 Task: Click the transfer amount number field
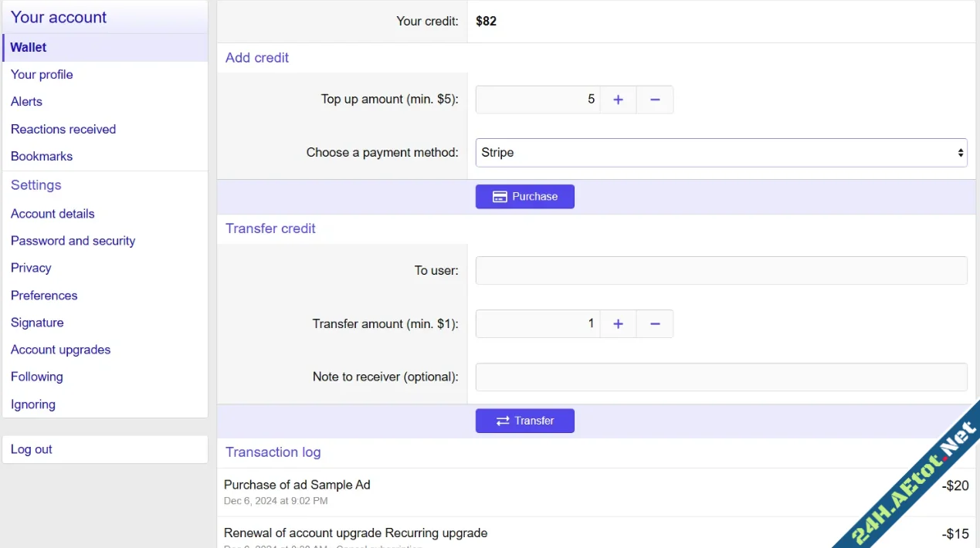click(537, 324)
